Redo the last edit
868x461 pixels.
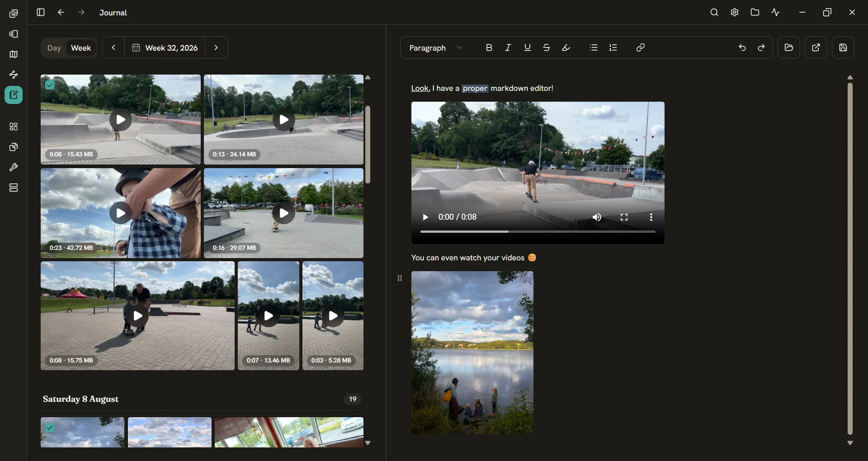(761, 47)
